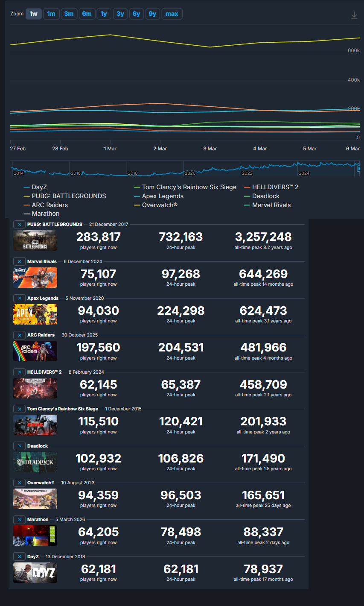Open the ARC Raiders title link
The image size is (364, 606).
(41, 335)
